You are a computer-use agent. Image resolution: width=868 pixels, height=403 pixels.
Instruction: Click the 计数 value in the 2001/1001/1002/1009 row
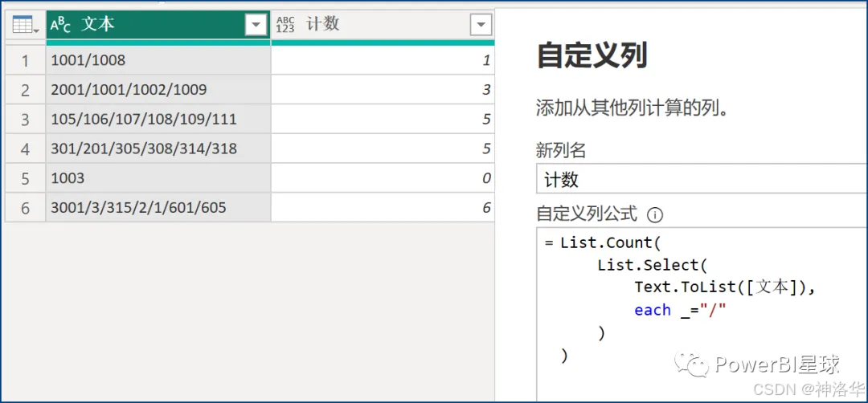click(x=383, y=90)
